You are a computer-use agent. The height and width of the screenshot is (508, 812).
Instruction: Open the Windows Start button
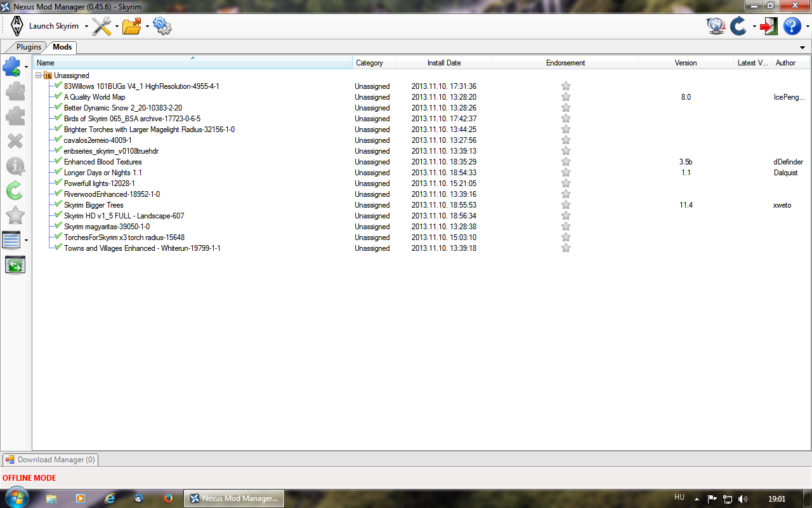[x=16, y=498]
